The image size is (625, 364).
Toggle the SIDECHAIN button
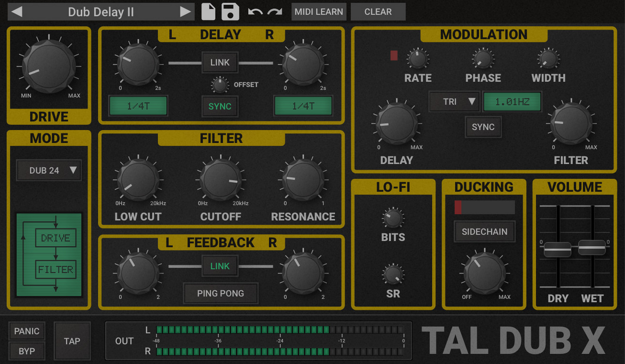(485, 232)
